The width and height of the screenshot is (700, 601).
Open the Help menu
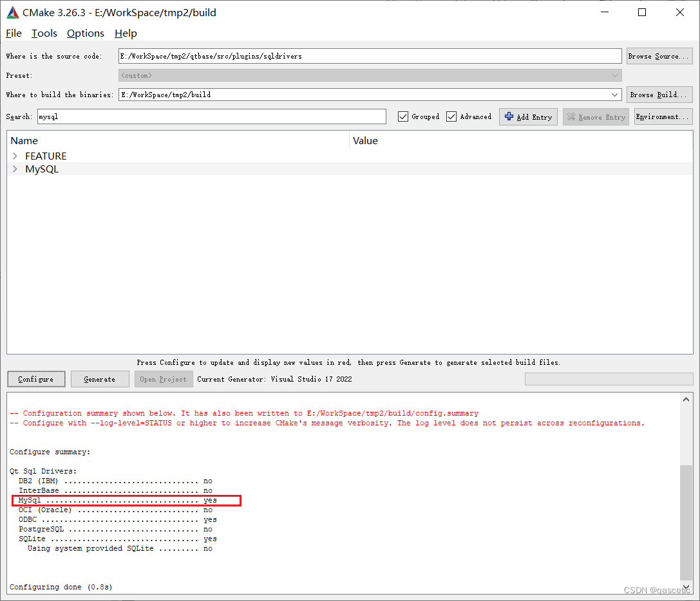[x=126, y=33]
